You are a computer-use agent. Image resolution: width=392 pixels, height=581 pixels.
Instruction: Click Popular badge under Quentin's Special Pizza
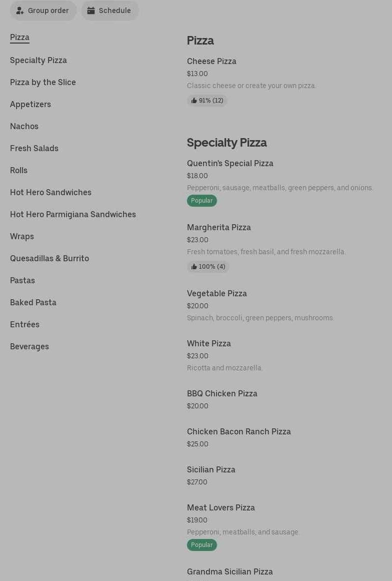202,201
